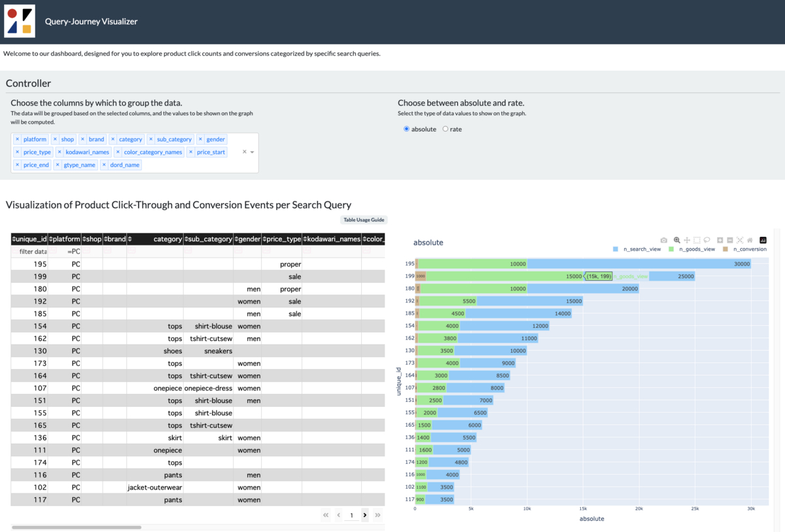Select the rate radio option
This screenshot has width=785, height=532.
point(445,129)
